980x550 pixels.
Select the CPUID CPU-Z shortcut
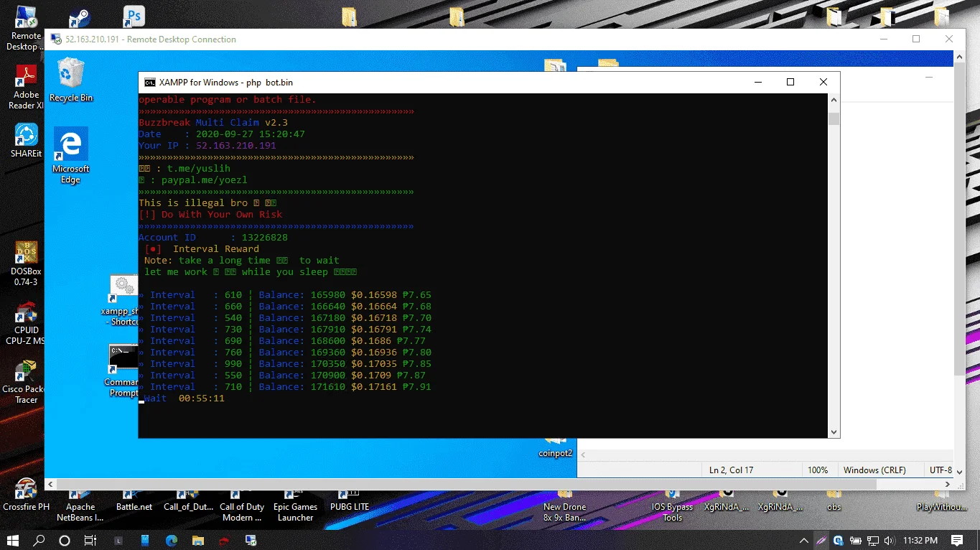(x=27, y=324)
